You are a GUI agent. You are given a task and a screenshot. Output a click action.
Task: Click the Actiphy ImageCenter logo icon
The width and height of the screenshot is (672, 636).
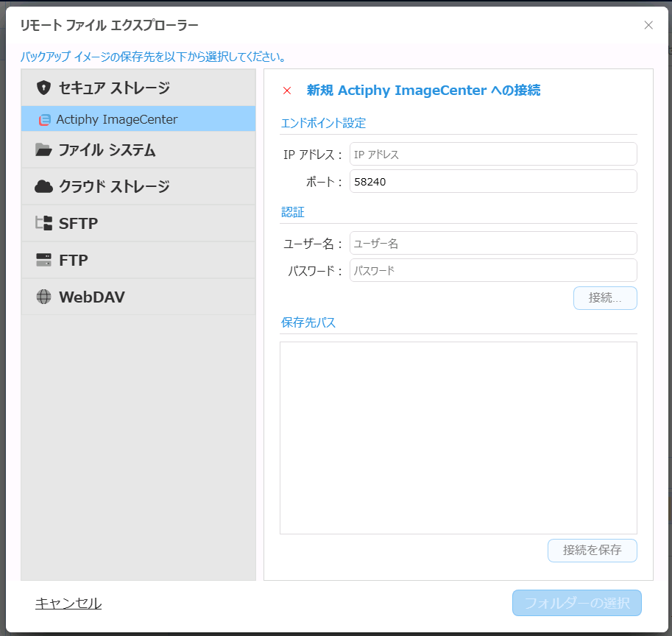click(x=45, y=119)
